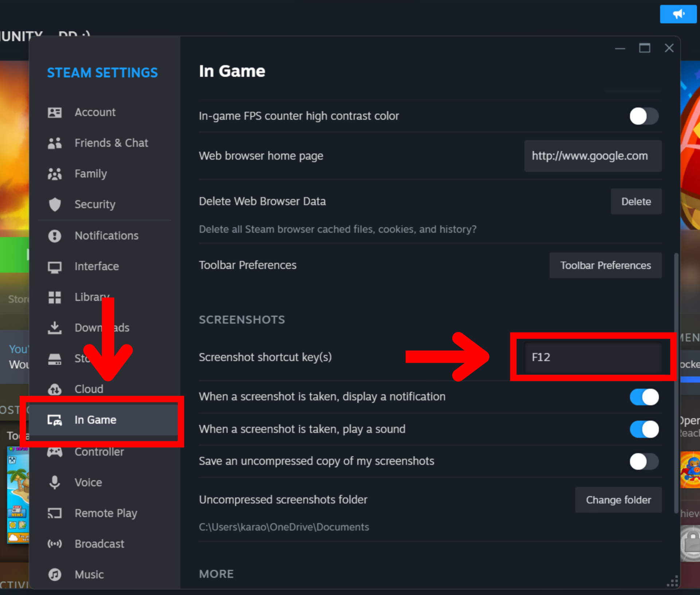Click the Notifications alert icon
This screenshot has height=595, width=700.
pos(55,236)
